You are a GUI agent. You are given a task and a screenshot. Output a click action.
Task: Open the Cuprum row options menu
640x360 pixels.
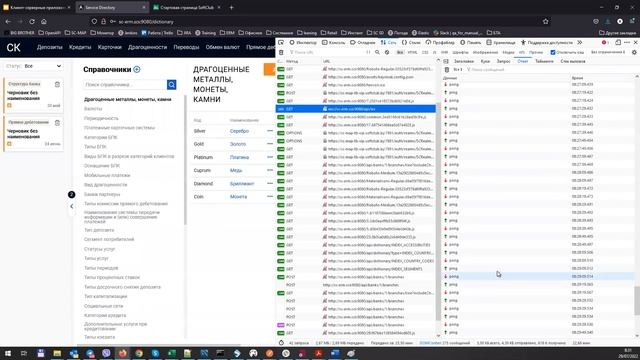coord(270,170)
